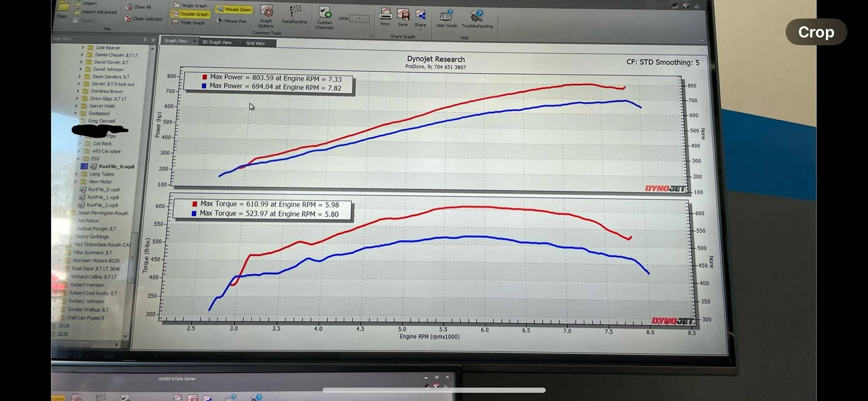The image size is (868, 401).
Task: Open the Units dropdown
Action: pos(360,18)
